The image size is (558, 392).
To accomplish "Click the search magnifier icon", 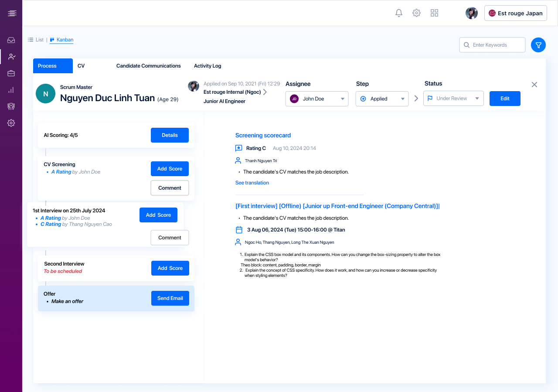I will tap(466, 45).
